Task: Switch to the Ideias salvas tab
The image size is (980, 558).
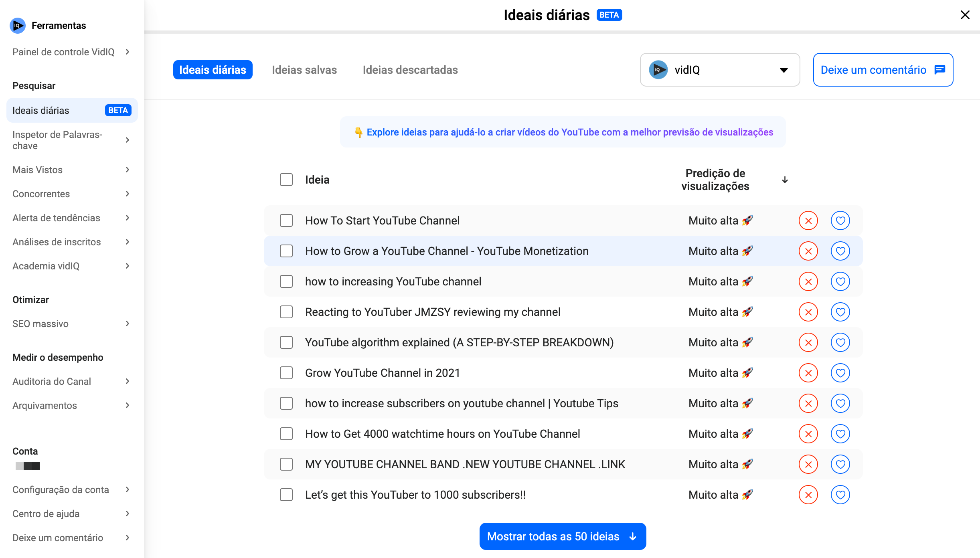Action: click(304, 70)
